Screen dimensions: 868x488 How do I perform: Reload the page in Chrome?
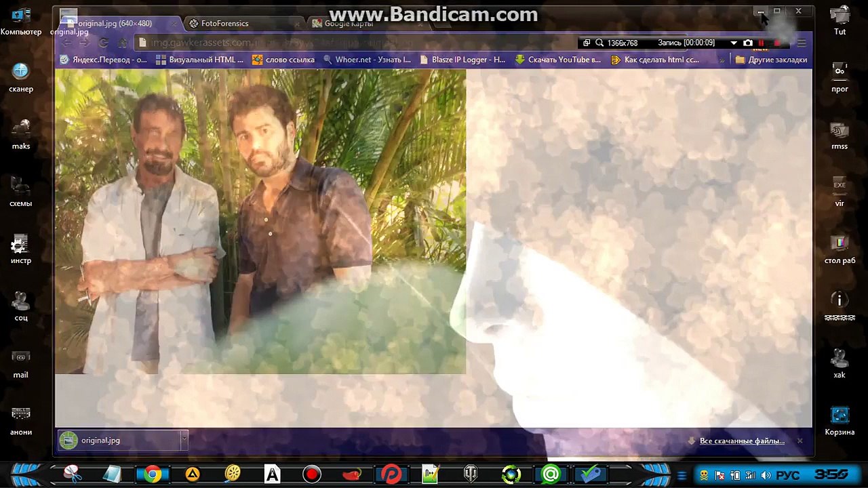click(x=103, y=43)
